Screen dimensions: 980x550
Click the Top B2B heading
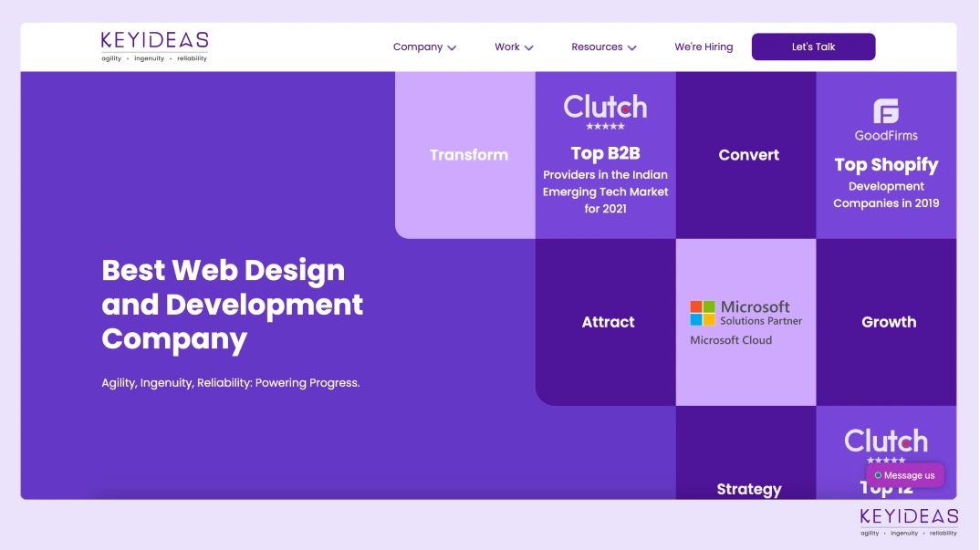tap(605, 153)
